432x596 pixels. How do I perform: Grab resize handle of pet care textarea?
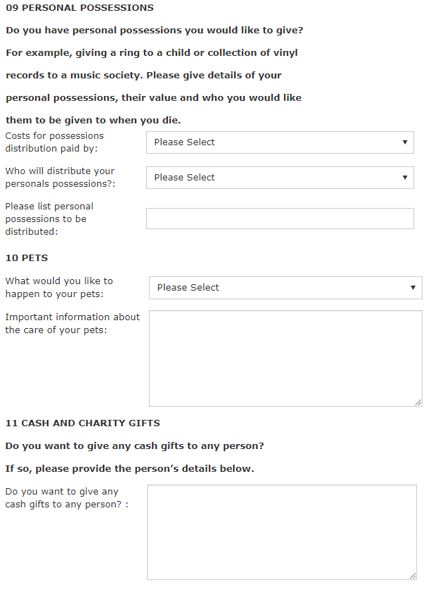[x=418, y=403]
